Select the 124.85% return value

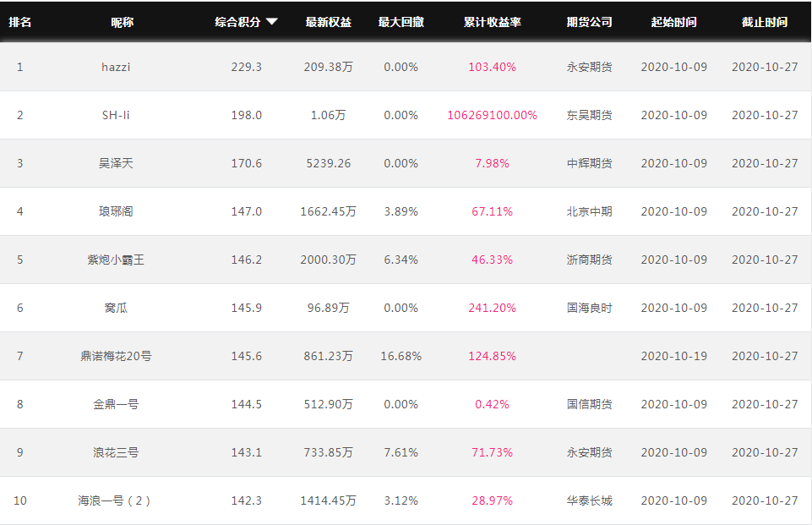click(492, 356)
